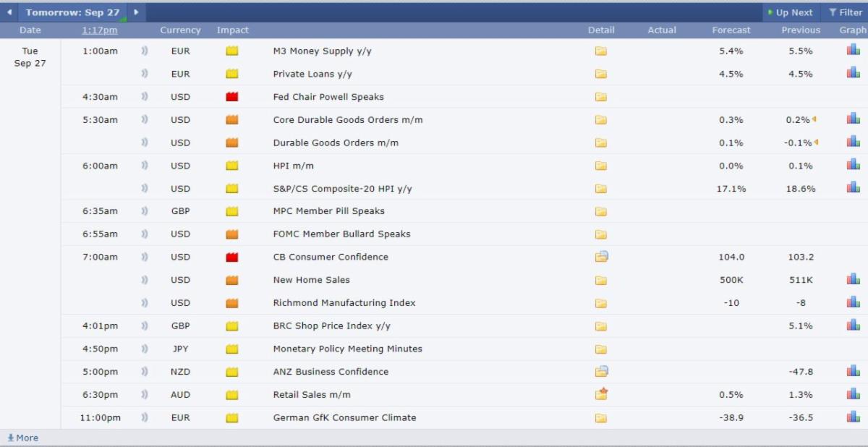Select the Impact column header

[232, 30]
